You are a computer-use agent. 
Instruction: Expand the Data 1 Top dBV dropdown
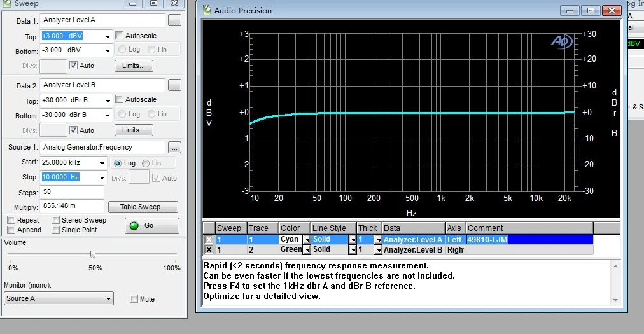tap(108, 36)
